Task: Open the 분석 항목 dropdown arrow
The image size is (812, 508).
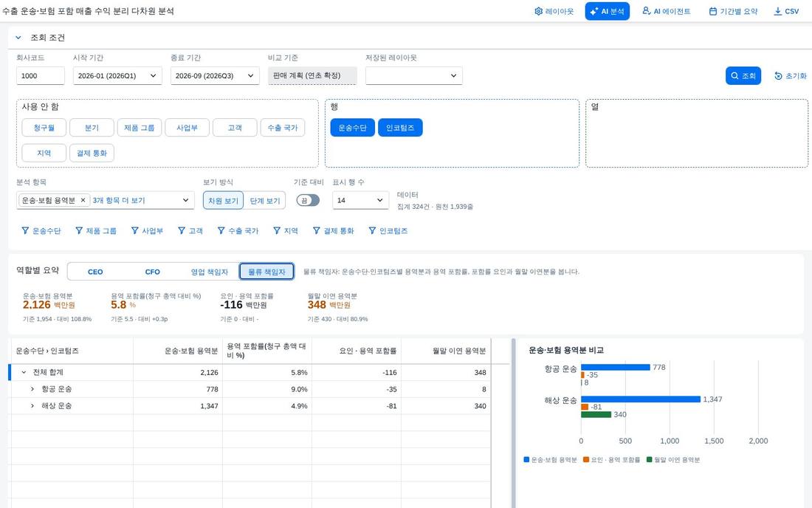Action: point(185,200)
